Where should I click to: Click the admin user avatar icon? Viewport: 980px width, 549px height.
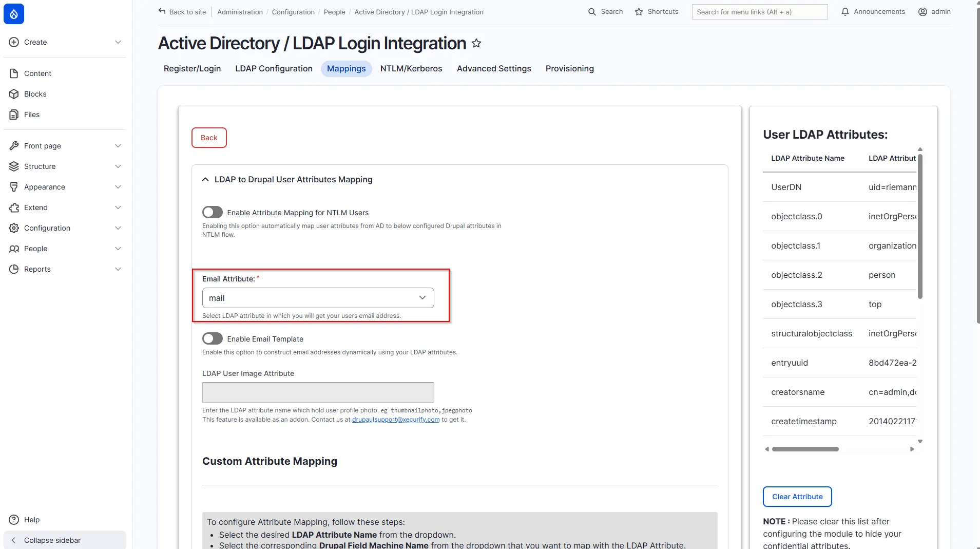point(923,12)
